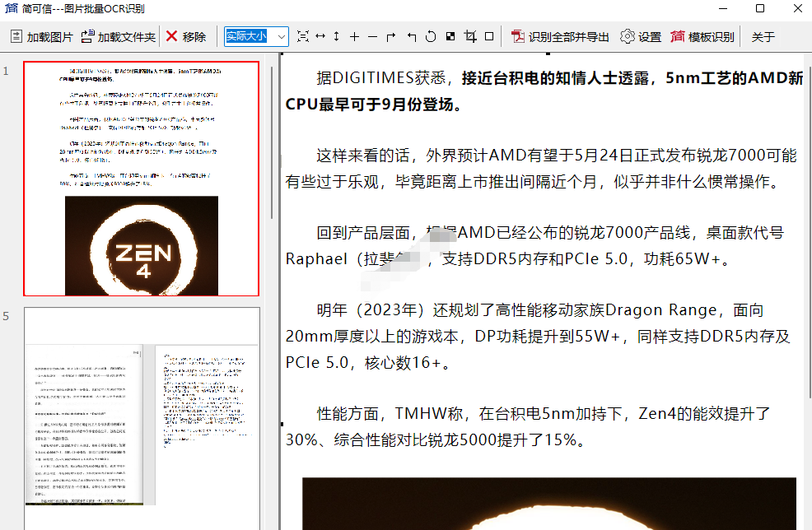Open the 关于 about menu
This screenshot has width=812, height=530.
point(763,37)
